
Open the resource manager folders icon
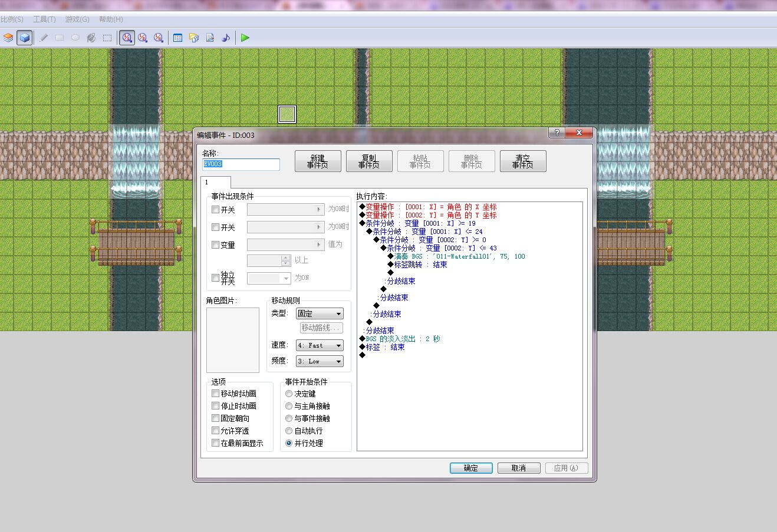pos(194,38)
